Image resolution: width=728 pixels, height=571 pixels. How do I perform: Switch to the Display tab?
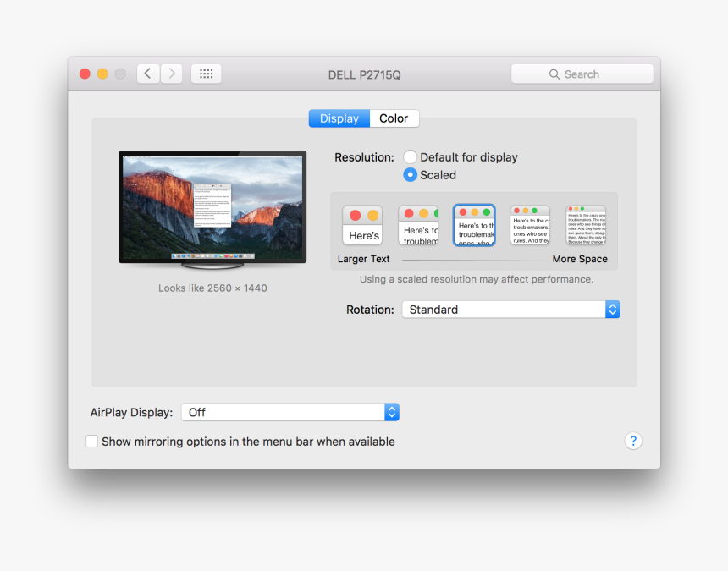coord(339,118)
